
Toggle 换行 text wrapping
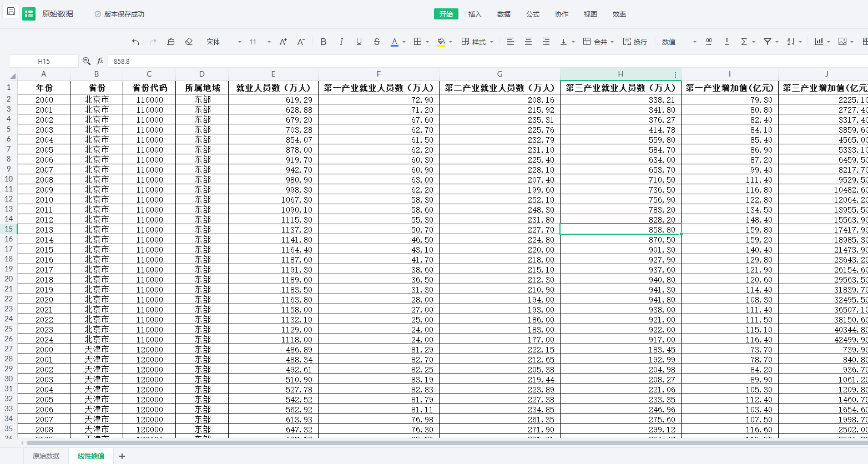tap(635, 42)
